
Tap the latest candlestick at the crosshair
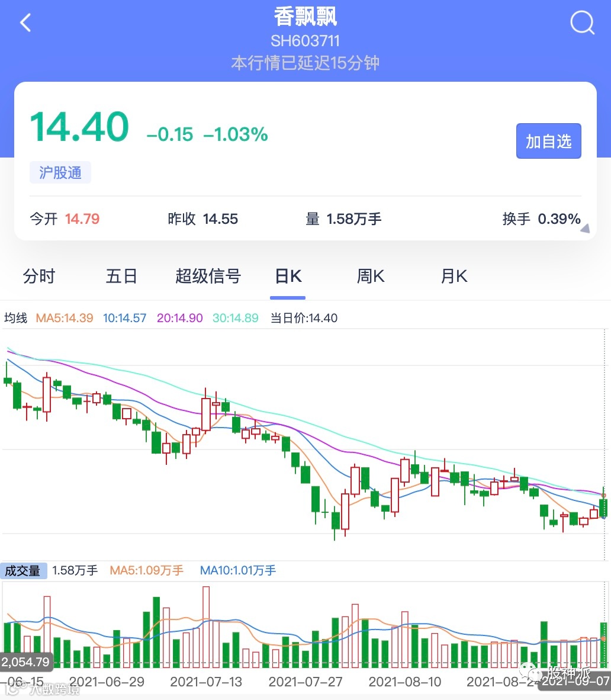(603, 508)
